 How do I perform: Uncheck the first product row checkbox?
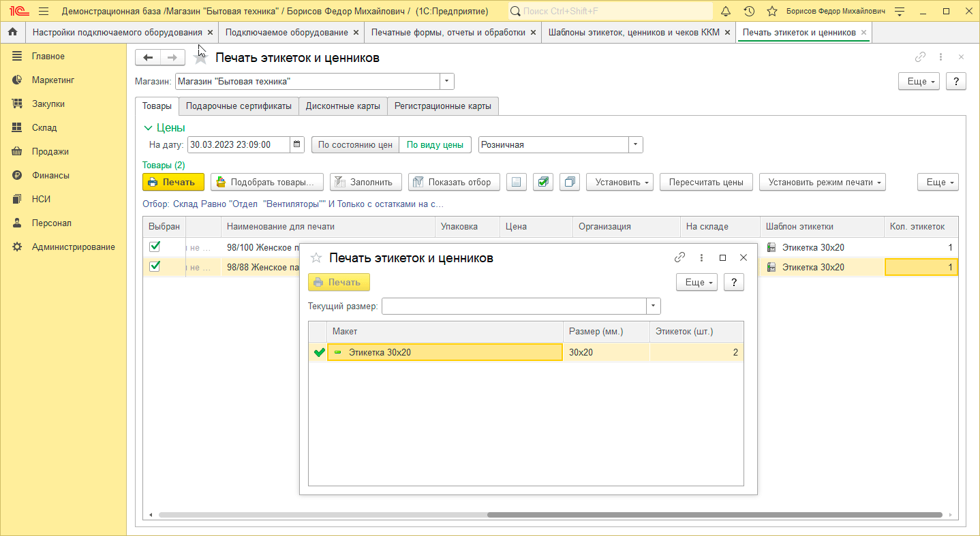tap(155, 247)
